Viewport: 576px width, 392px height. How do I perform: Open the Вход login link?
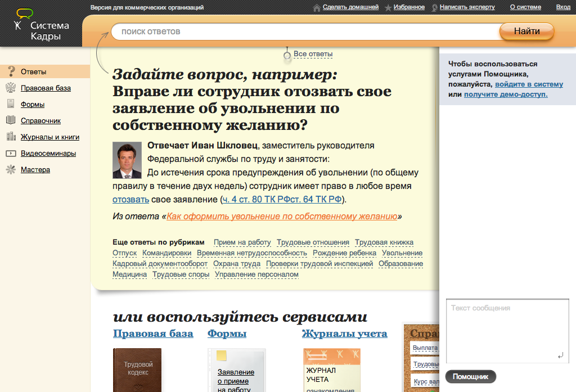pos(562,7)
